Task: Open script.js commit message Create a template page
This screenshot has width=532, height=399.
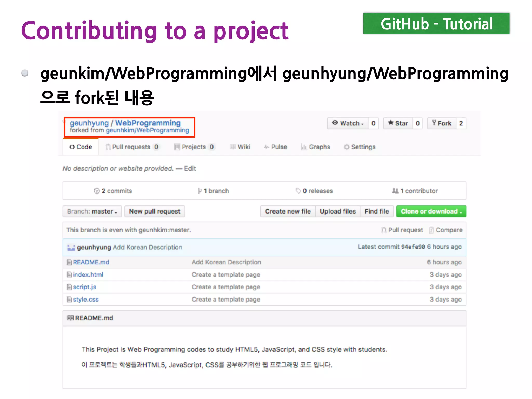Action: coord(226,287)
